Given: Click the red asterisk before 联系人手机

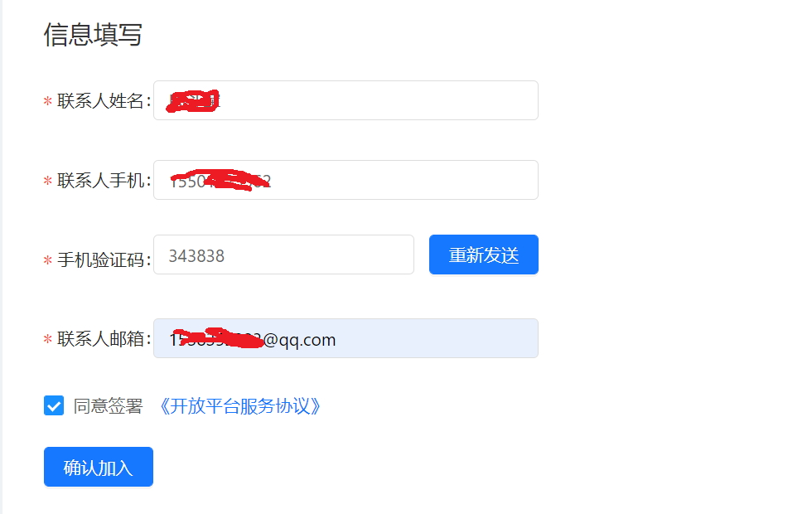Looking at the screenshot, I should tap(48, 181).
